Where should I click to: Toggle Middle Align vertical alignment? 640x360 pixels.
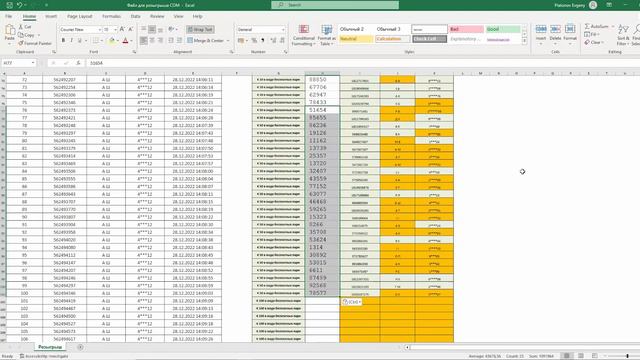(152, 29)
